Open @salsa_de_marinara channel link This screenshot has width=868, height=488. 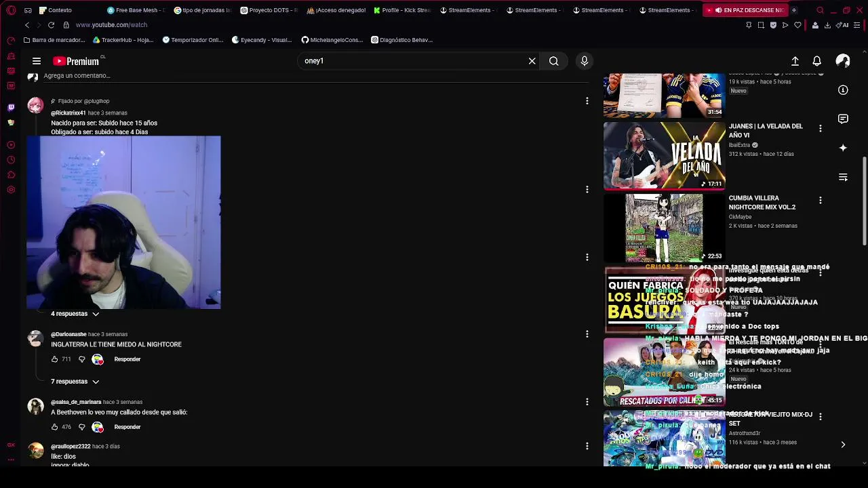pos(76,402)
